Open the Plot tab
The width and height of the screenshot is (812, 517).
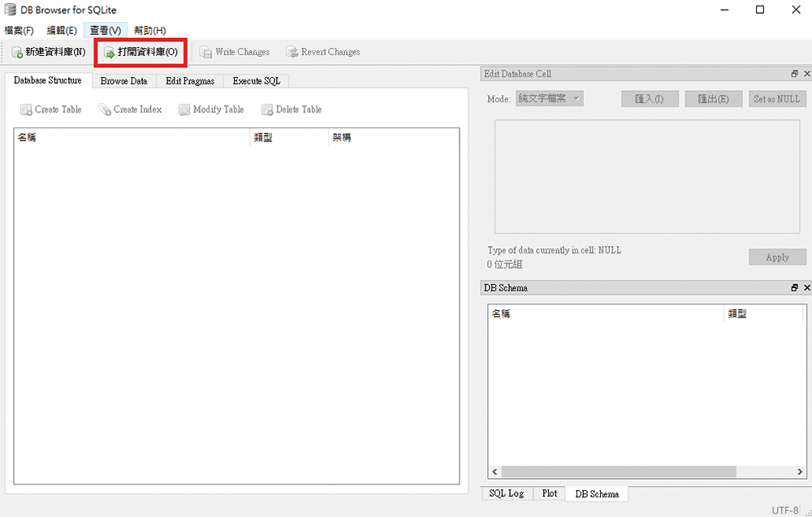click(550, 493)
